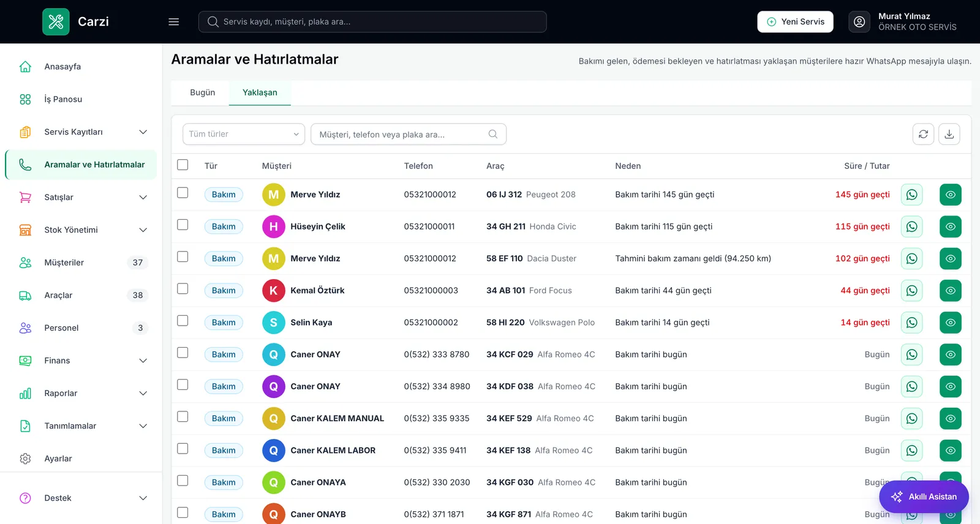Select all rows with header checkbox
Screen dimensions: 980x524
[183, 165]
